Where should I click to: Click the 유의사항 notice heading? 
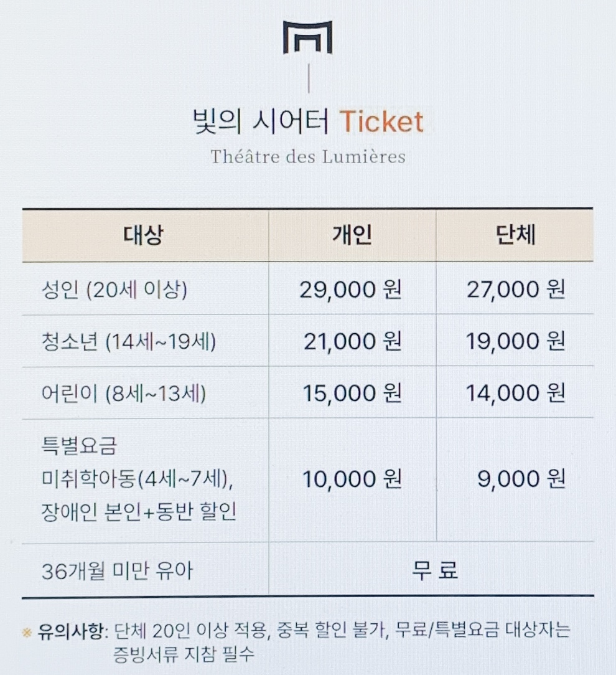pos(71,631)
